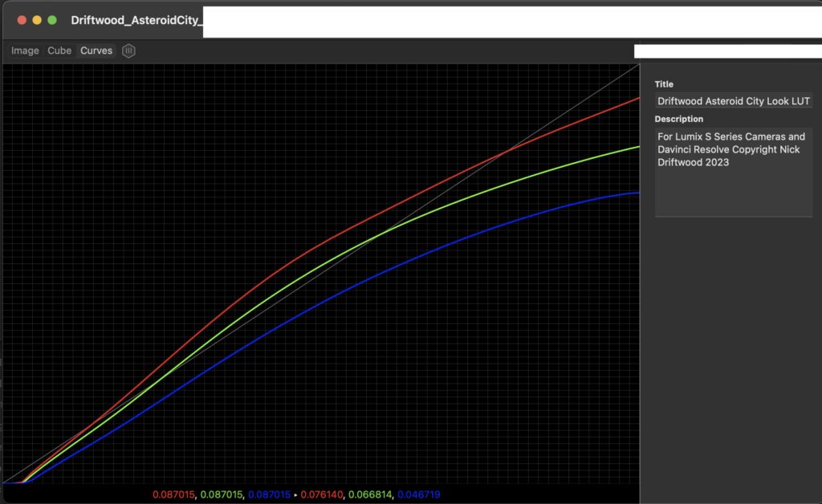Edit the Title field text
The height and width of the screenshot is (504, 822).
tap(734, 101)
